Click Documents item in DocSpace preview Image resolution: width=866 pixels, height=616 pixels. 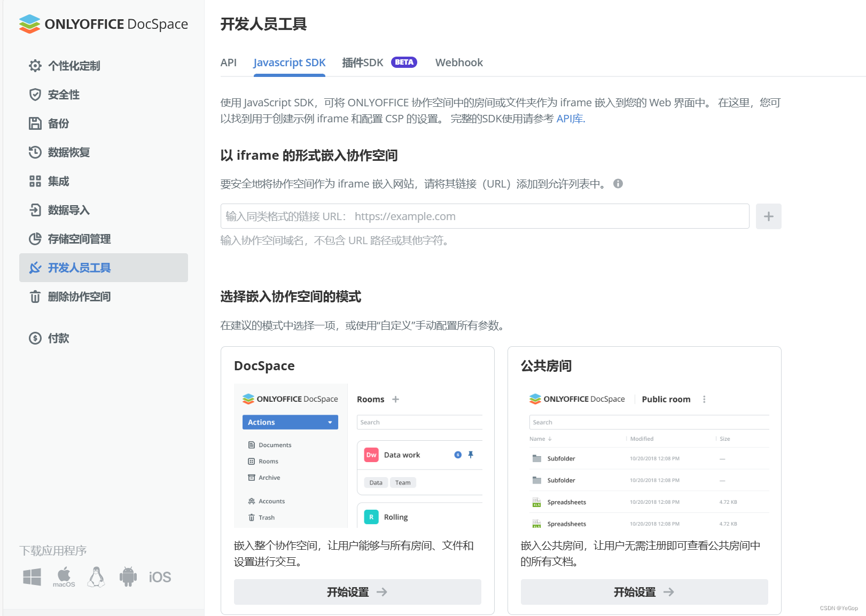point(270,445)
